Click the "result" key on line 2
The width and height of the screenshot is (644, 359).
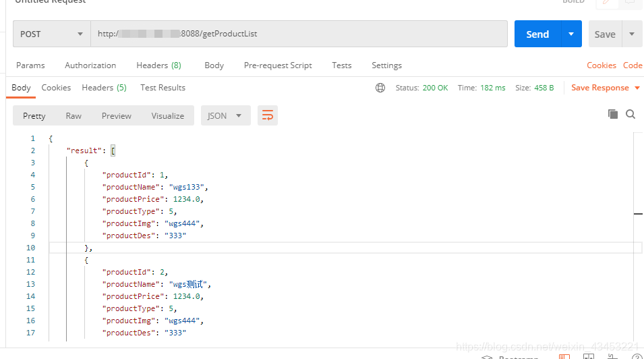(84, 150)
